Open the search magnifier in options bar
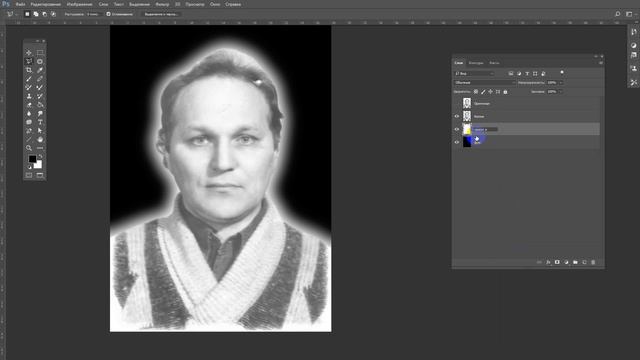The width and height of the screenshot is (640, 360). [x=618, y=14]
